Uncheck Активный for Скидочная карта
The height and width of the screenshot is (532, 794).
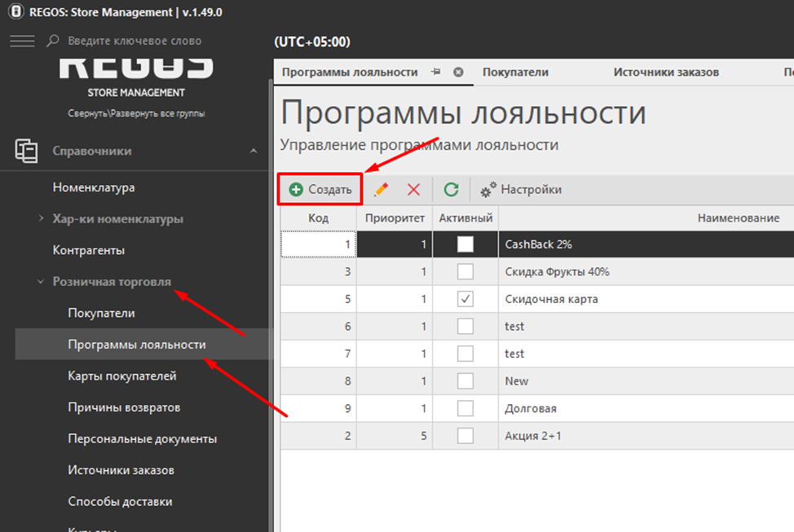pos(465,299)
